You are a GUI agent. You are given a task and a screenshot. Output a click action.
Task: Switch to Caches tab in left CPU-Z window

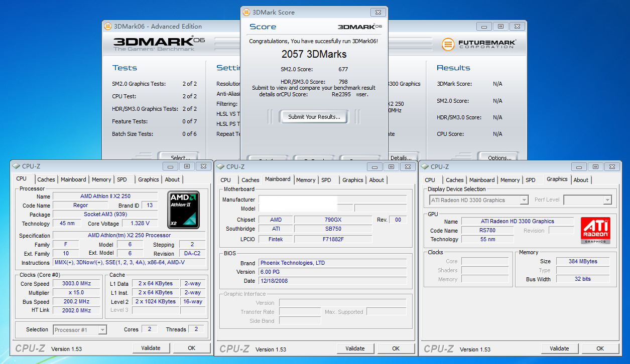(x=46, y=179)
